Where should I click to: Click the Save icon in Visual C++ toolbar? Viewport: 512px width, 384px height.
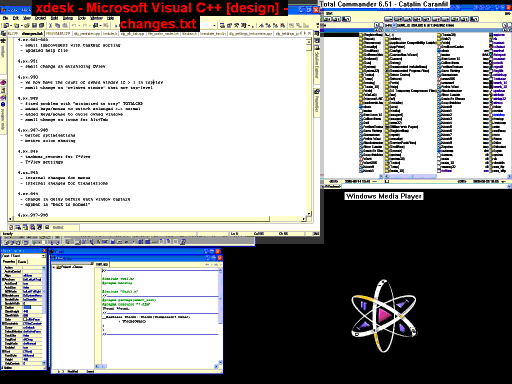tap(34, 25)
